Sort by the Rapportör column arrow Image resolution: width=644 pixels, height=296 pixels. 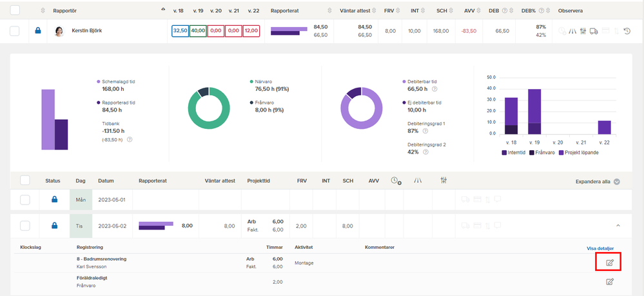(x=164, y=8)
